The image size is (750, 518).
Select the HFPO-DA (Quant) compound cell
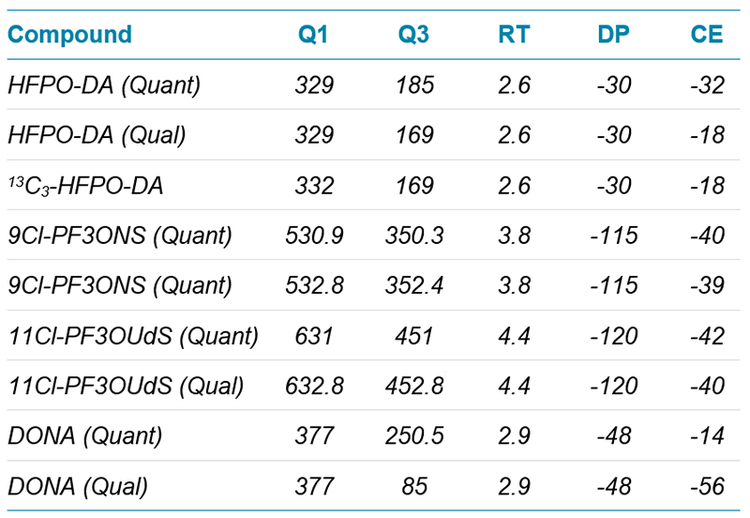pos(104,85)
